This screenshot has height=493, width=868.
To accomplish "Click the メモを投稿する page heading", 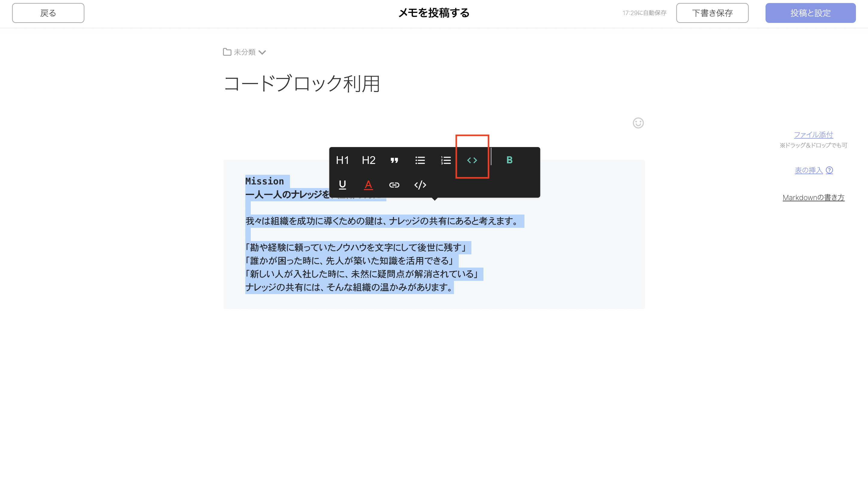I will pyautogui.click(x=434, y=13).
